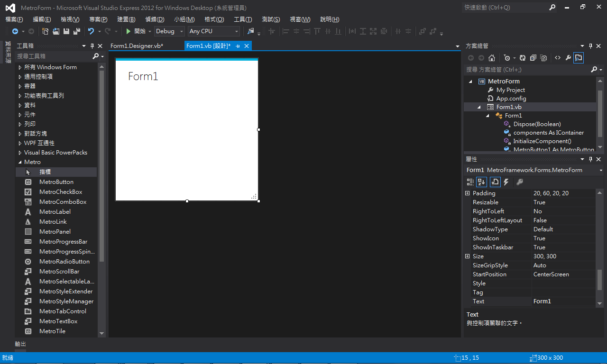Screen dimensions: 607x364
Task: Click the View Code icon in Solution Explorer
Action: click(x=558, y=58)
